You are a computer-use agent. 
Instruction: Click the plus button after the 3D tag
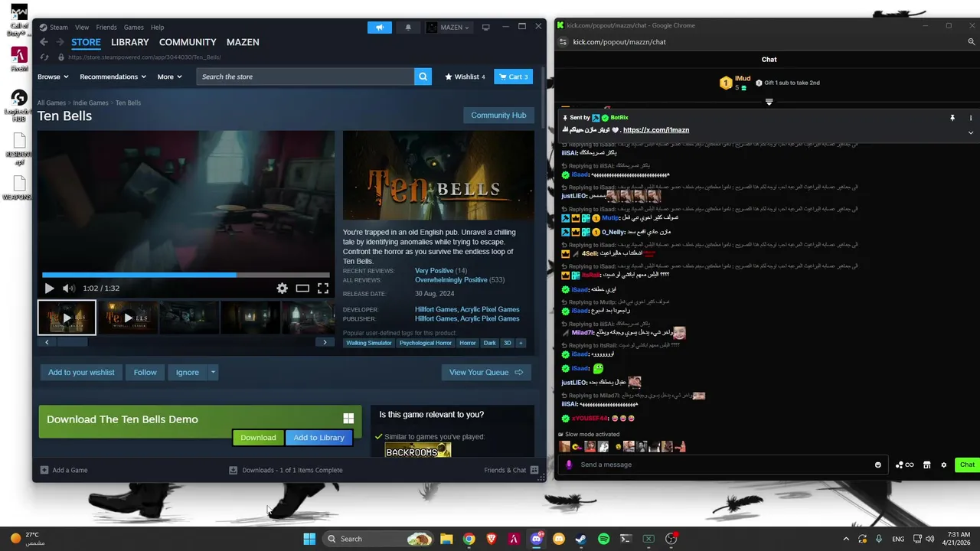(521, 343)
